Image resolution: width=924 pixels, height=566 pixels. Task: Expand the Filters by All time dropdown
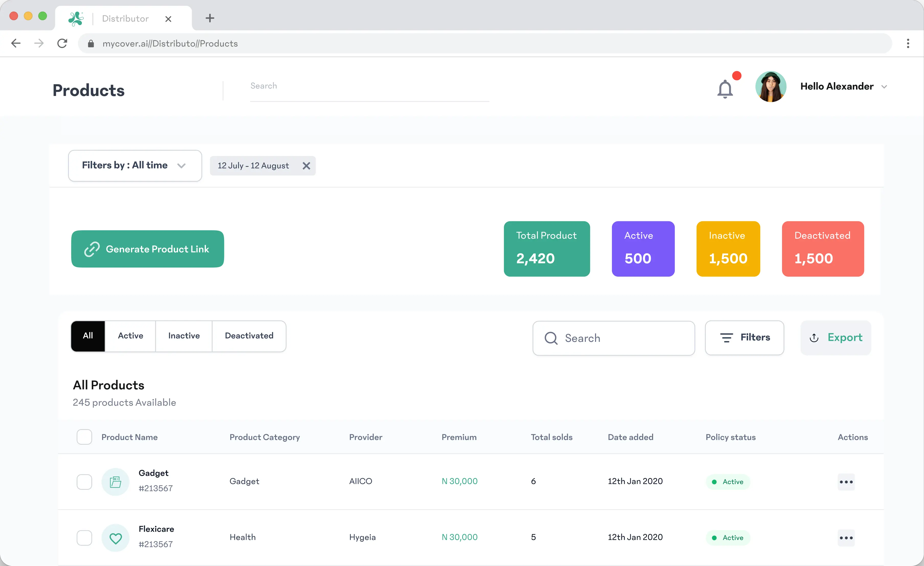(x=135, y=165)
